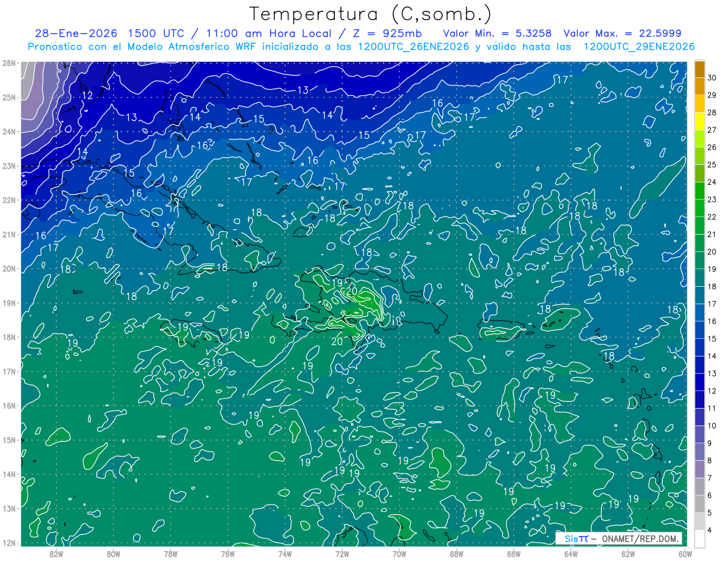Click the 62W longitude axis label
Viewport: 728px width, 562px height.
tap(629, 554)
